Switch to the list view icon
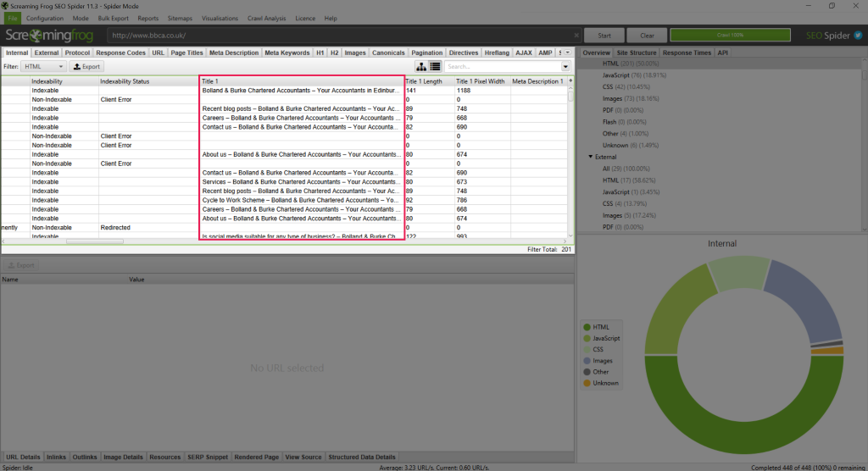Screen dimensions: 868x471 coord(435,66)
